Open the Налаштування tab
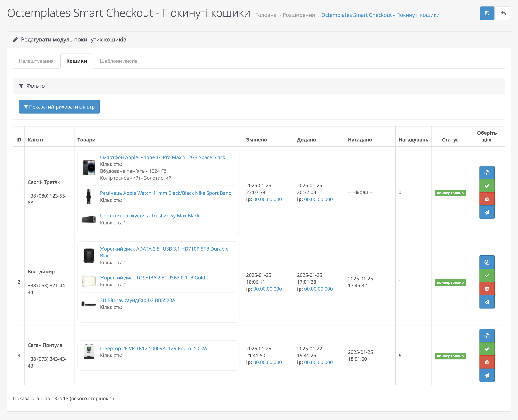518x420 pixels. 36,61
